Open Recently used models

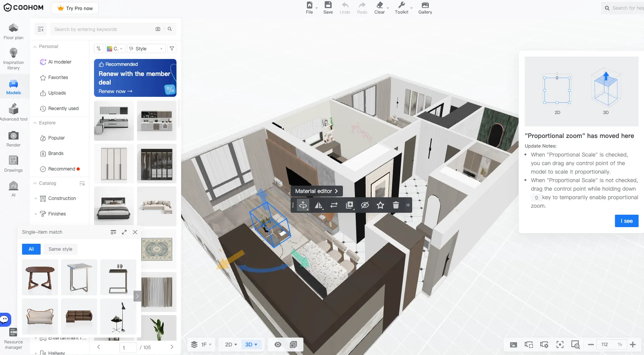click(59, 109)
